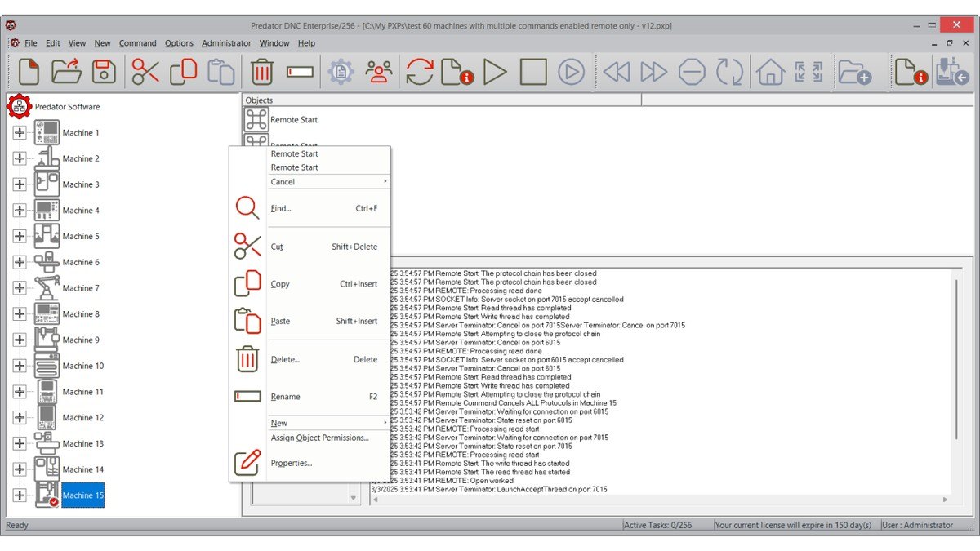
Task: Expand the Machine 10 tree node
Action: click(20, 366)
